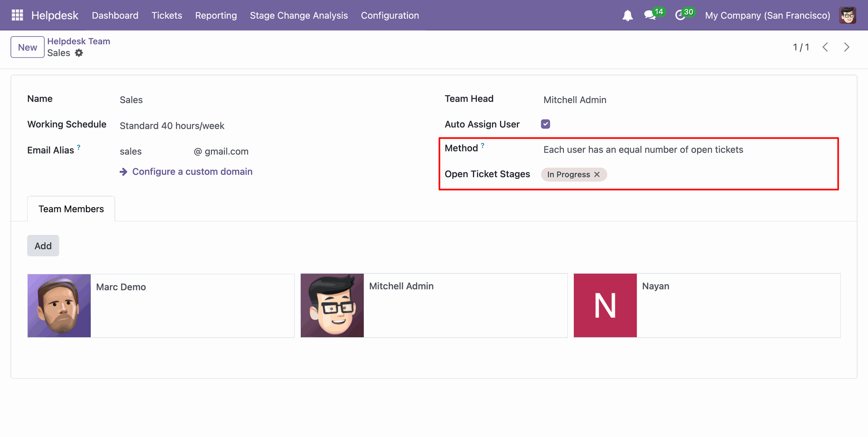Open the apps grid menu icon
The height and width of the screenshot is (437, 868).
click(x=17, y=15)
